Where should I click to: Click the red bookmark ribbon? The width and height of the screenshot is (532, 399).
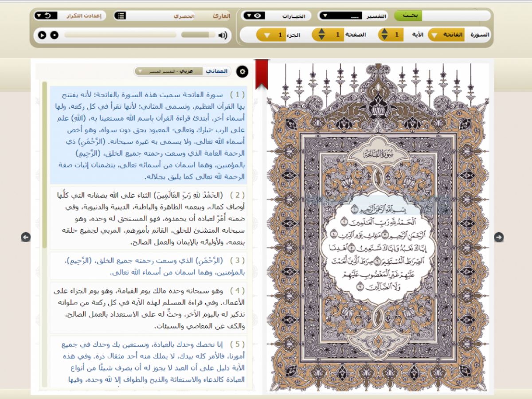tap(262, 73)
